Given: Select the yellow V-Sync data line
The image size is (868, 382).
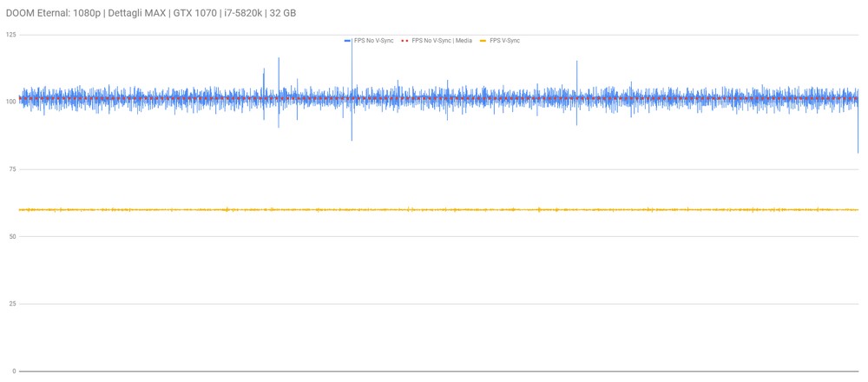Looking at the screenshot, I should [x=438, y=210].
